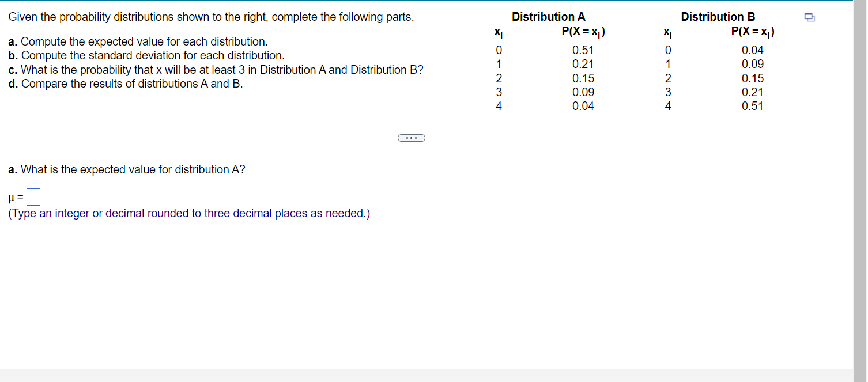The width and height of the screenshot is (868, 382).
Task: Click the xi column header of Distribution B
Action: [667, 33]
